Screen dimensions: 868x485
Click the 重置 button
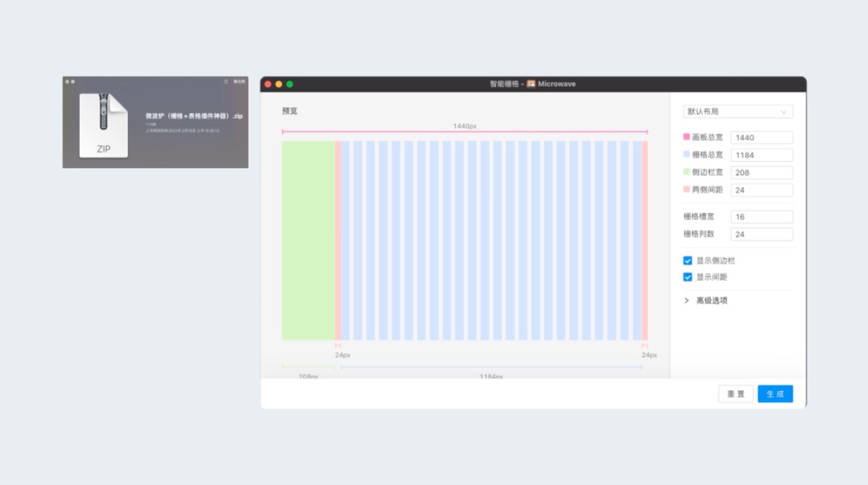(736, 394)
